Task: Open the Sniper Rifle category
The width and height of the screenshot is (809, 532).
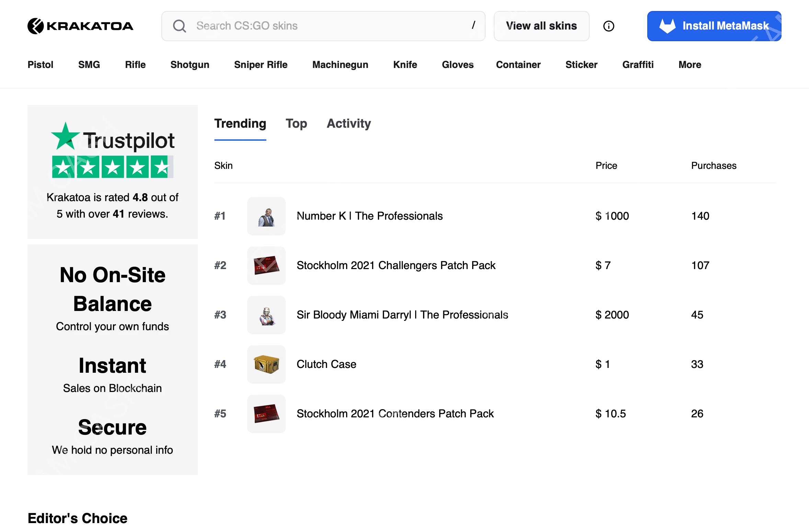Action: pos(261,65)
